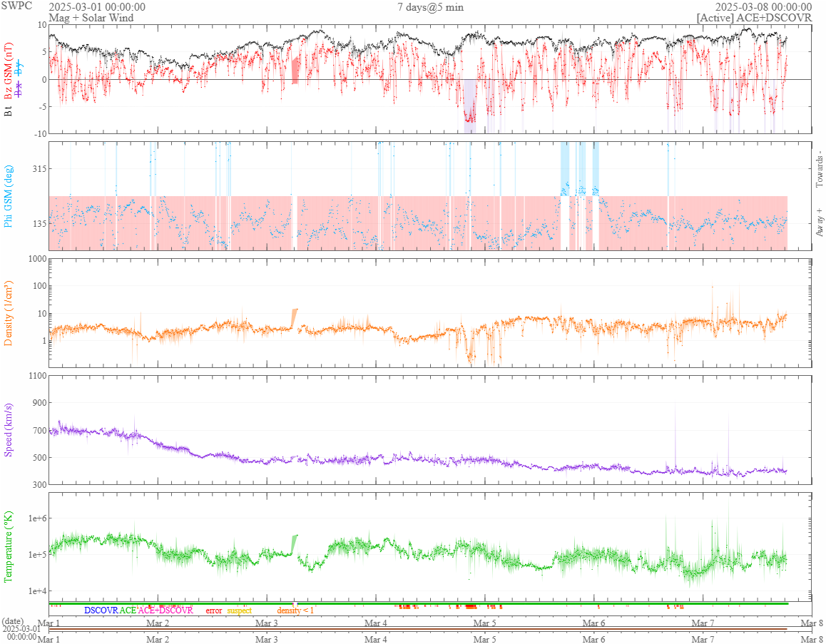
Task: Click the 100 tick on the Density panel
Action: coord(39,286)
